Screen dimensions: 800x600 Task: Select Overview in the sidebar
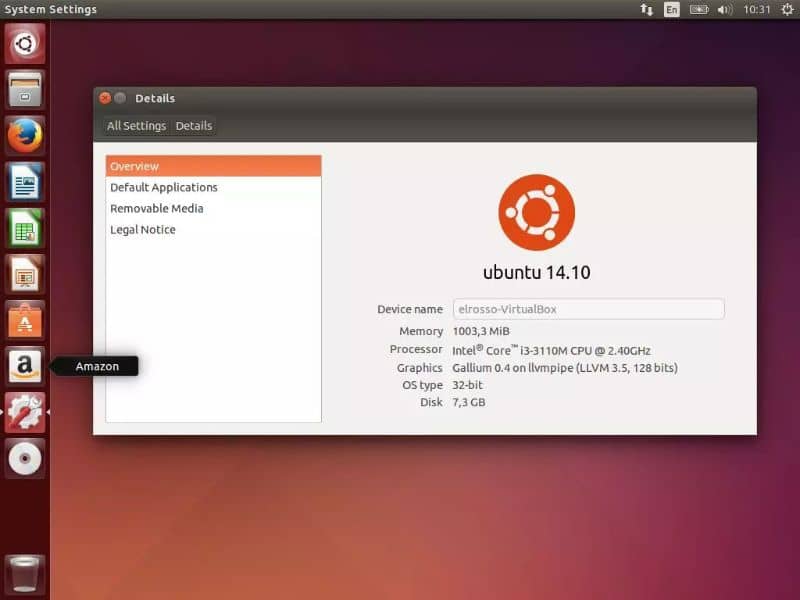(x=213, y=166)
